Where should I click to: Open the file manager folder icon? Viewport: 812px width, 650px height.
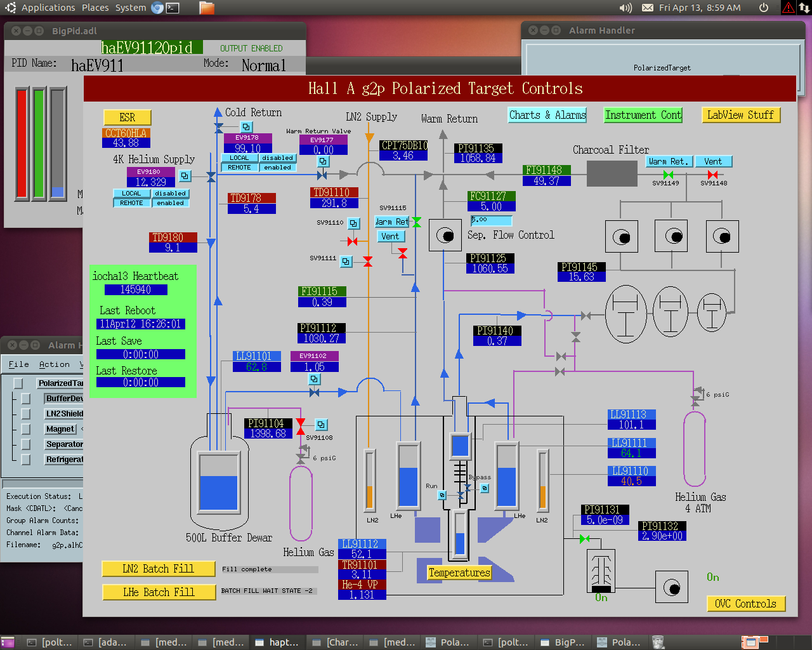coord(207,8)
